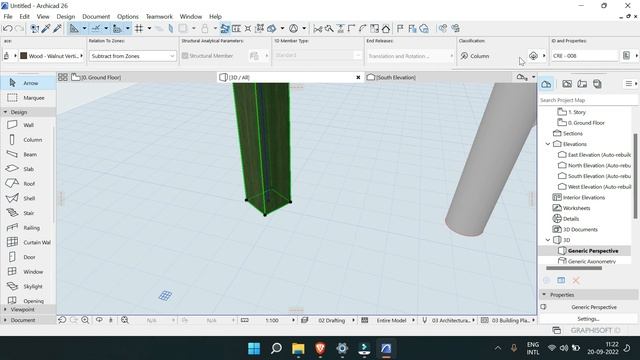The height and width of the screenshot is (360, 640).
Task: Click the Wood - Walnut surface swatch
Action: (x=24, y=56)
